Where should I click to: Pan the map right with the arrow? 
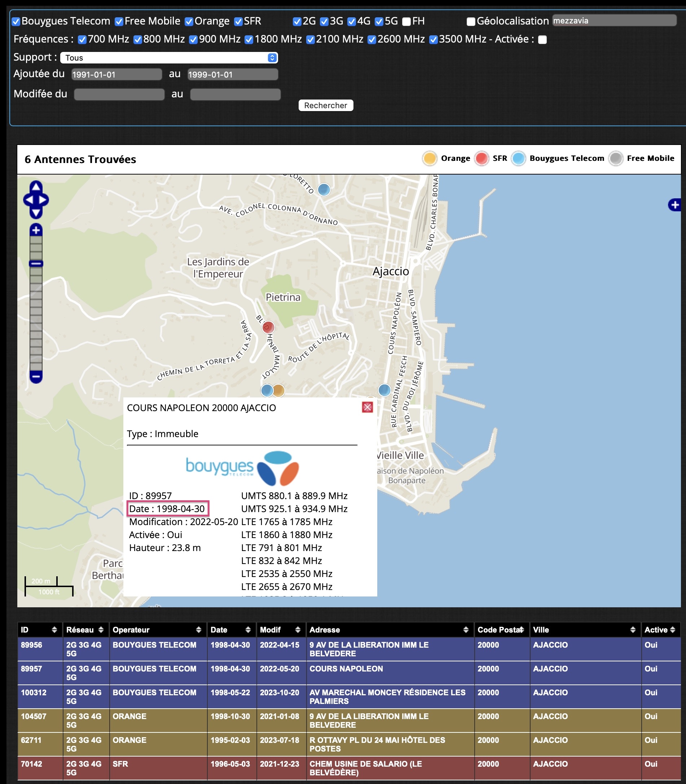point(44,200)
